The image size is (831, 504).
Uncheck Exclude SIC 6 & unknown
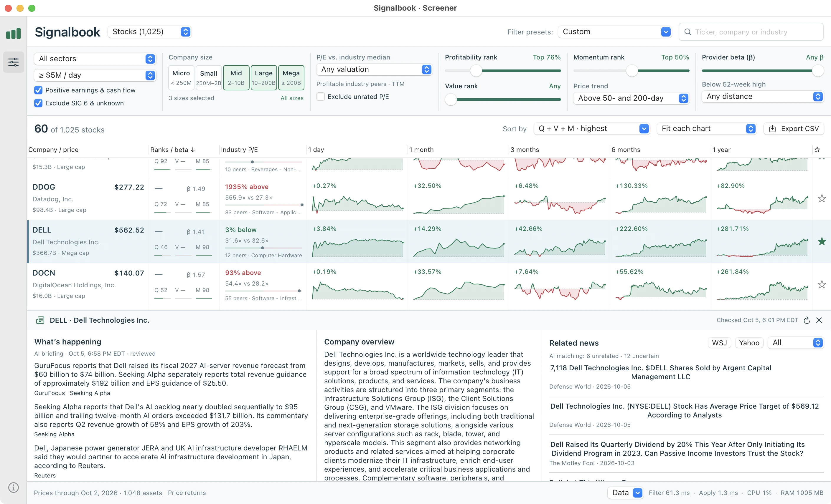tap(38, 103)
